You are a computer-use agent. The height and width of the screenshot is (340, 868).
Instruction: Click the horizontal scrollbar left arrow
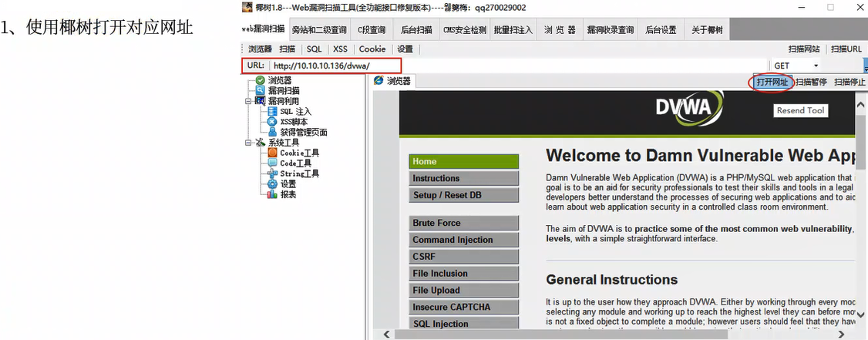pos(386,334)
